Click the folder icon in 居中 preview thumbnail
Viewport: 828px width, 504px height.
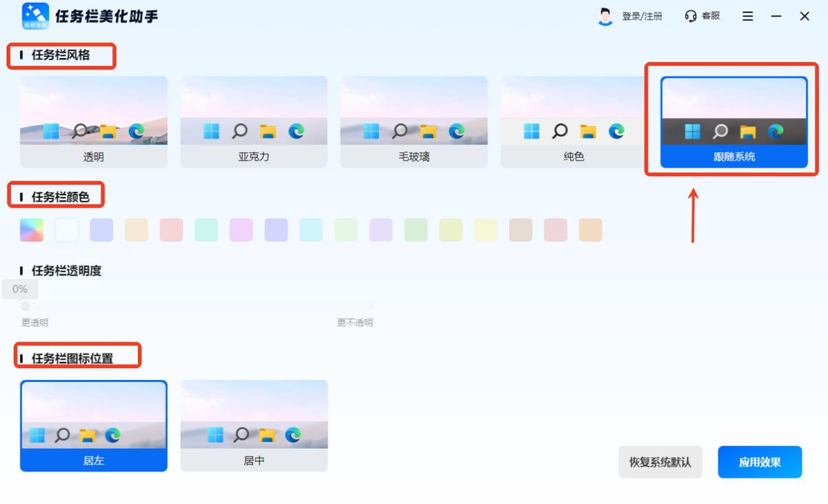coord(267,436)
